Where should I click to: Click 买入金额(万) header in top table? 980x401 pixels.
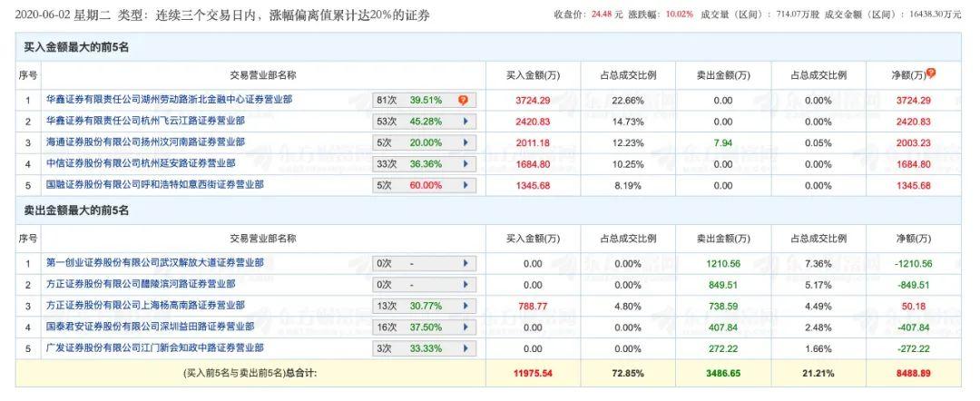point(533,75)
